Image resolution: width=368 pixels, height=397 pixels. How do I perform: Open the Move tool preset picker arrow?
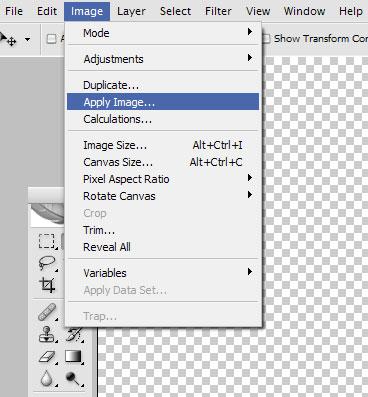click(x=27, y=40)
